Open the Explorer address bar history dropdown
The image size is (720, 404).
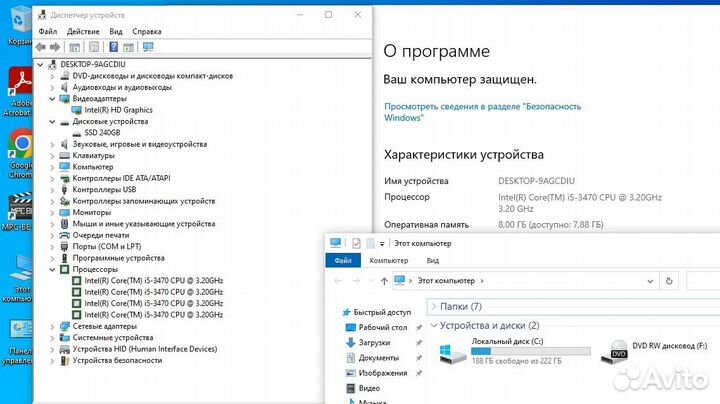(x=650, y=281)
